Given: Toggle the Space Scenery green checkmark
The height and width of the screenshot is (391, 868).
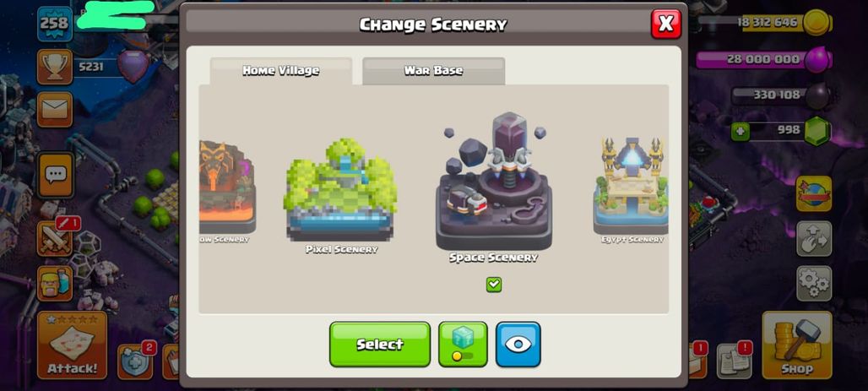Looking at the screenshot, I should [494, 285].
